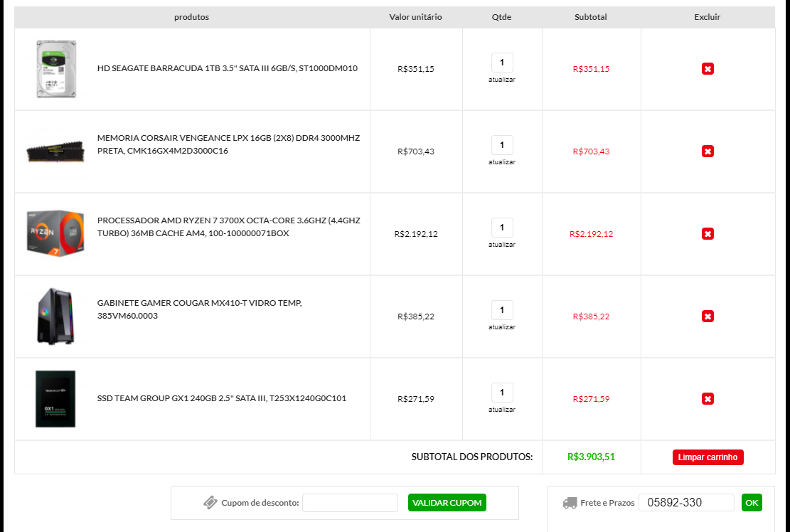This screenshot has width=790, height=532.
Task: Click the CEP field showing 05892-330
Action: 686,503
